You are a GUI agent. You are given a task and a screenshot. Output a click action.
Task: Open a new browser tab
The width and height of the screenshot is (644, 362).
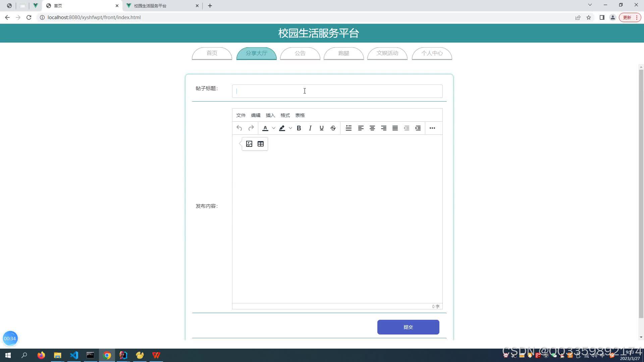[x=210, y=6]
